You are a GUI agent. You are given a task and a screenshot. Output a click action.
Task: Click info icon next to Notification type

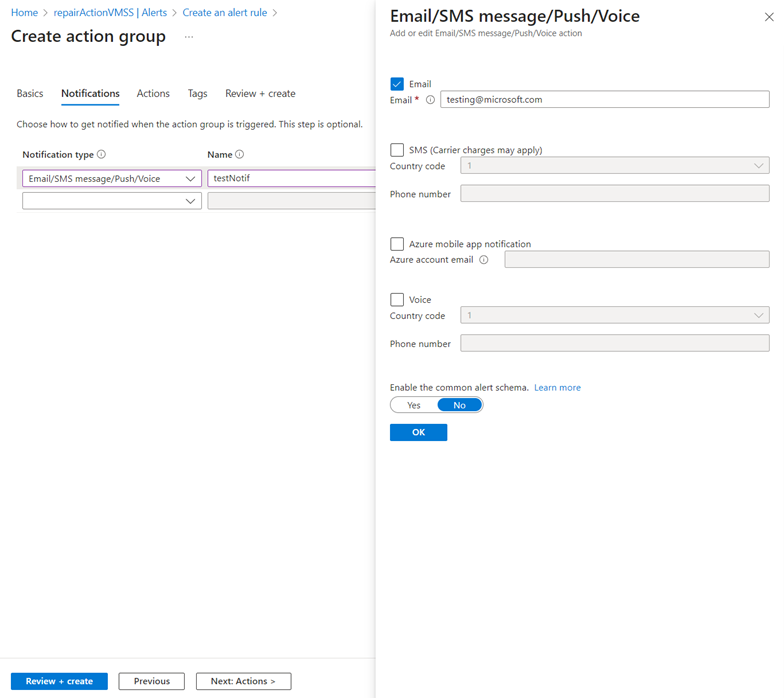[102, 155]
